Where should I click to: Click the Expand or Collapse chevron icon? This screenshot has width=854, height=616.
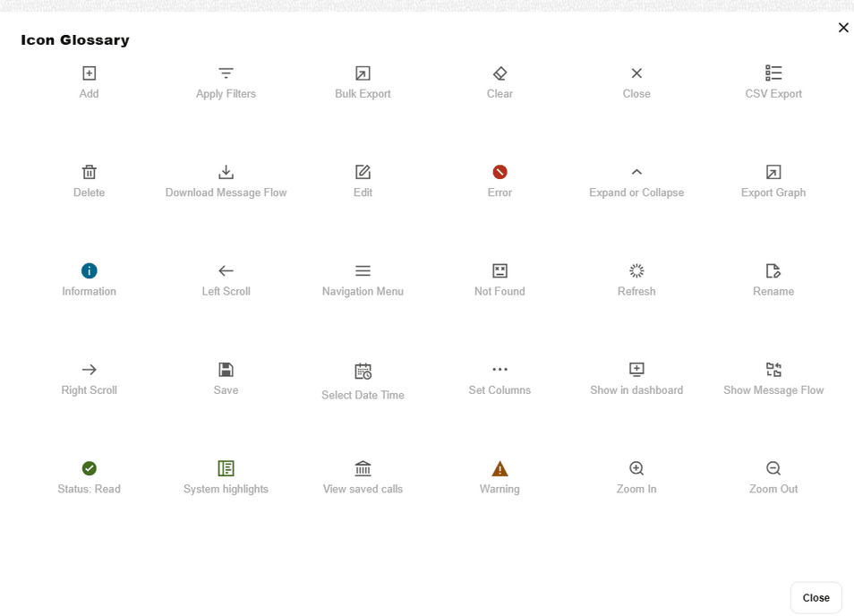point(636,171)
